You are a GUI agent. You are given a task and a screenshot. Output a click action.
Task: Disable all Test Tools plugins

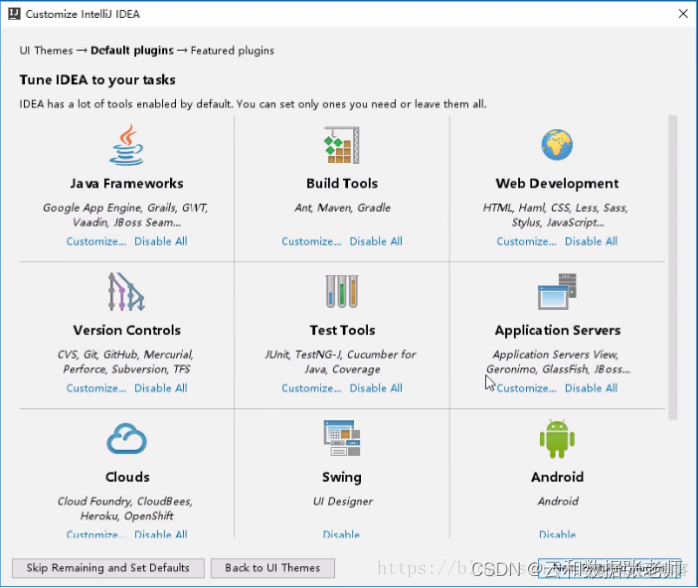(376, 388)
